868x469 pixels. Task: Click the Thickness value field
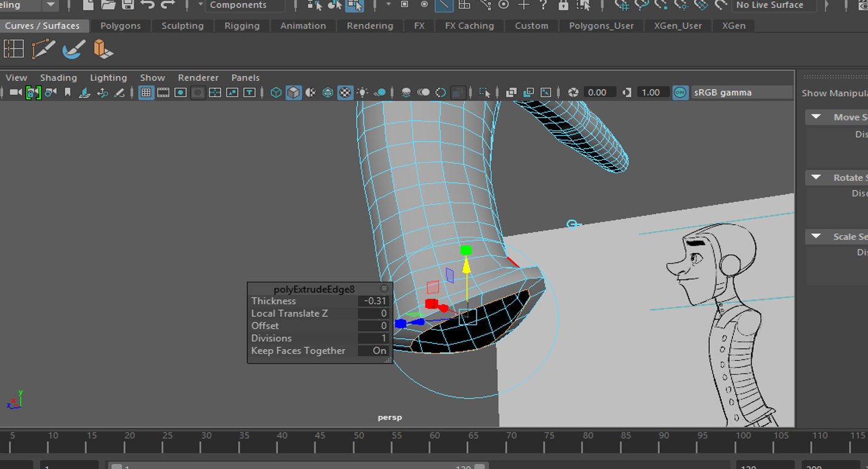pos(373,301)
